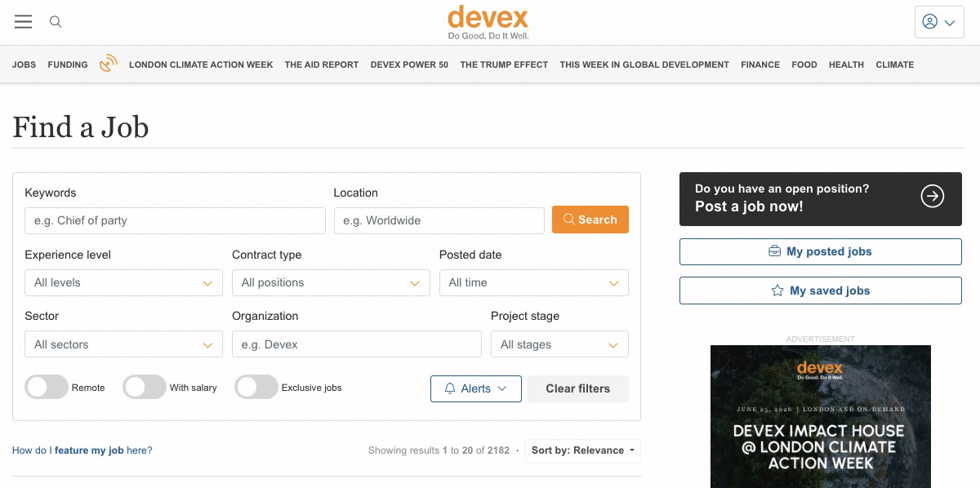This screenshot has width=980, height=488.
Task: Open the Alerts dropdown
Action: 475,388
